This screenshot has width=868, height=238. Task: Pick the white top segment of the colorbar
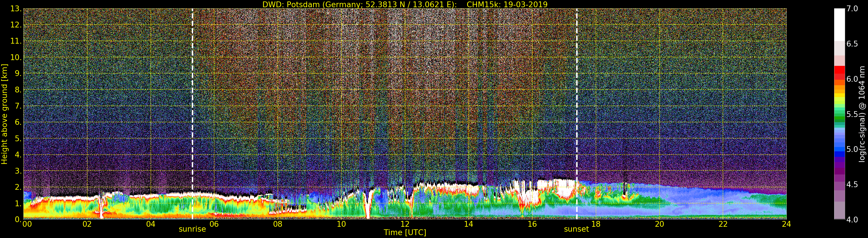(x=839, y=25)
